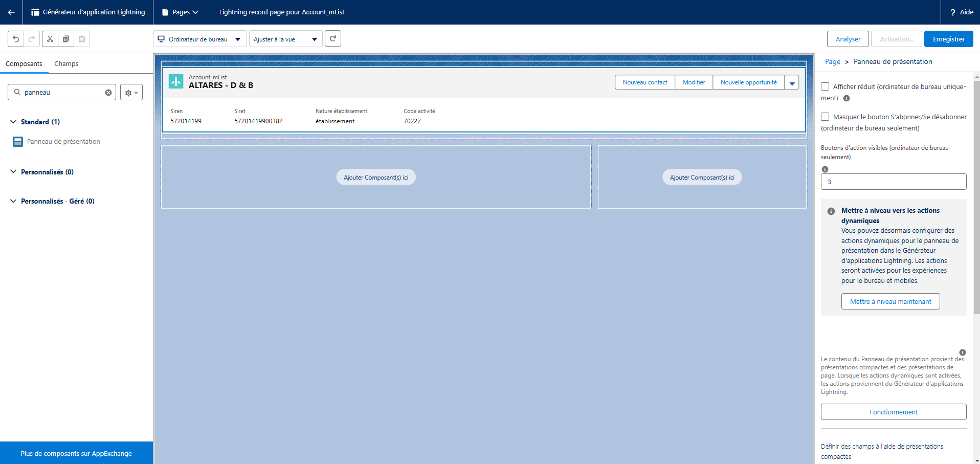Click the undo icon in toolbar
The width and height of the screenshot is (980, 464).
[x=16, y=39]
